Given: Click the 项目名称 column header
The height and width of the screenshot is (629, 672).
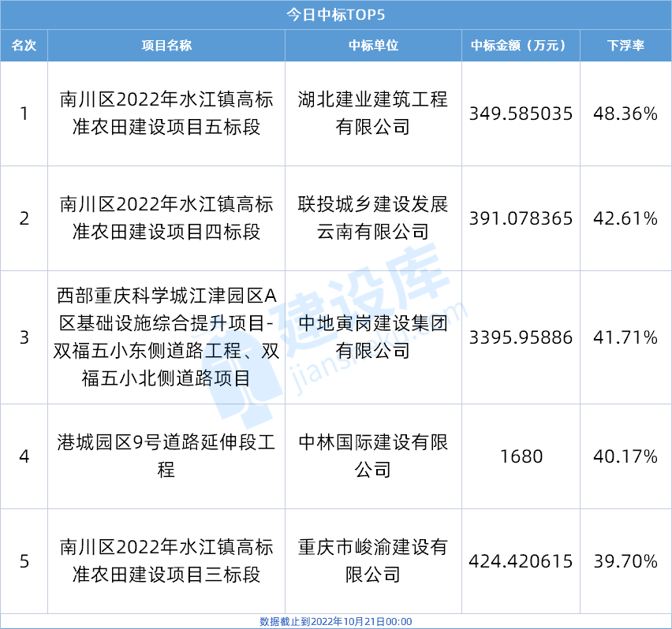Looking at the screenshot, I should pos(166,46).
